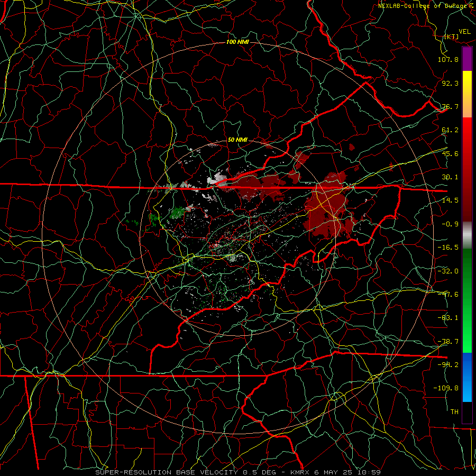This screenshot has width=476, height=476.
Task: Click the KMRX 6 MAY 25 10:59 timestamp
Action: coord(336,472)
